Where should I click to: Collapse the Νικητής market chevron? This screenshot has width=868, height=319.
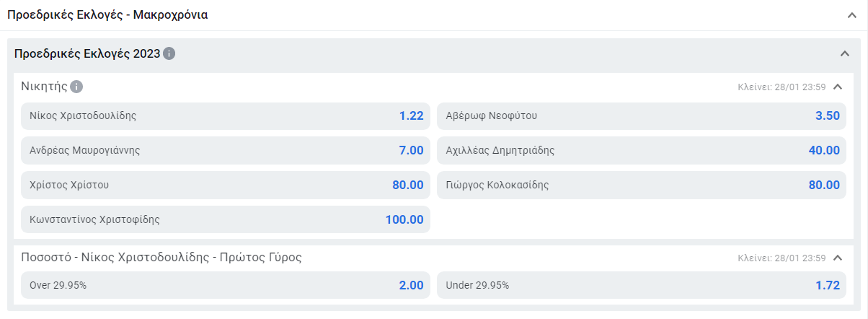pyautogui.click(x=838, y=87)
